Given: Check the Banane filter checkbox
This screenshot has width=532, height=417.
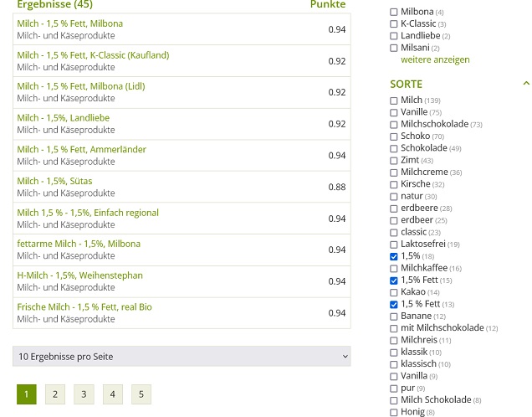Looking at the screenshot, I should 394,317.
